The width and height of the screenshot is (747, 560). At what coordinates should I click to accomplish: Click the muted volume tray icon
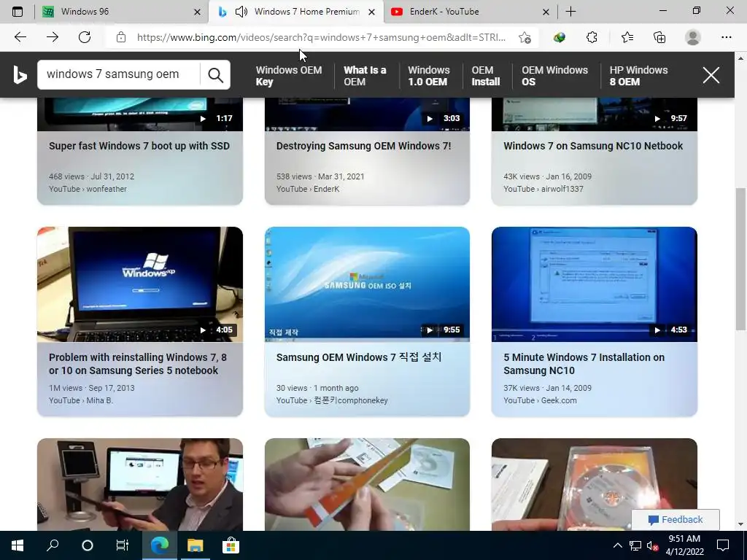tap(652, 545)
